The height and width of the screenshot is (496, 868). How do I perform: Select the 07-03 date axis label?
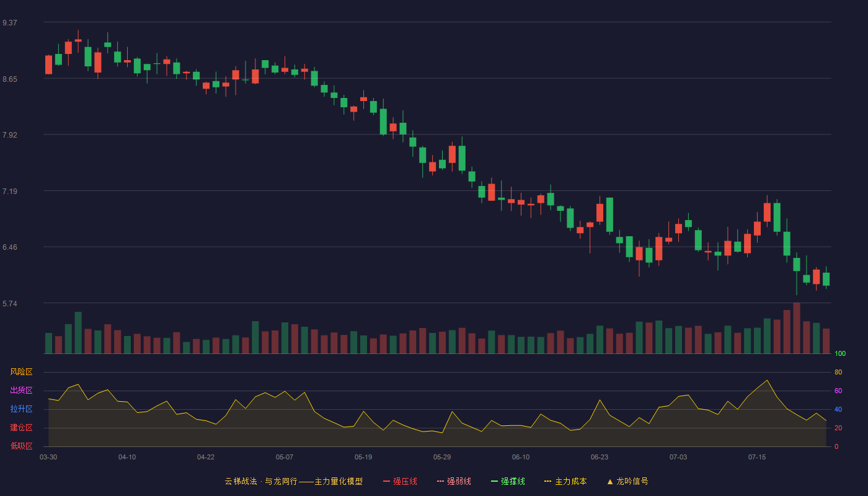click(x=678, y=457)
